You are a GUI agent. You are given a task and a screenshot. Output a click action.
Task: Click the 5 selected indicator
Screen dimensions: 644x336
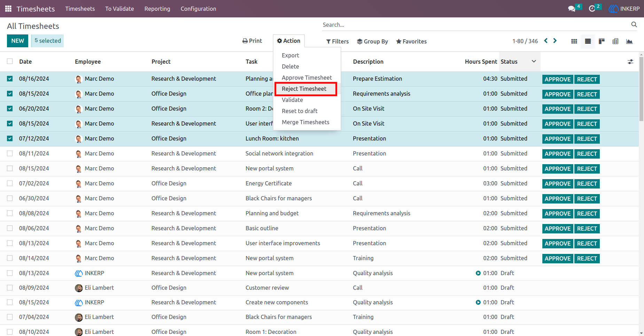tap(48, 41)
